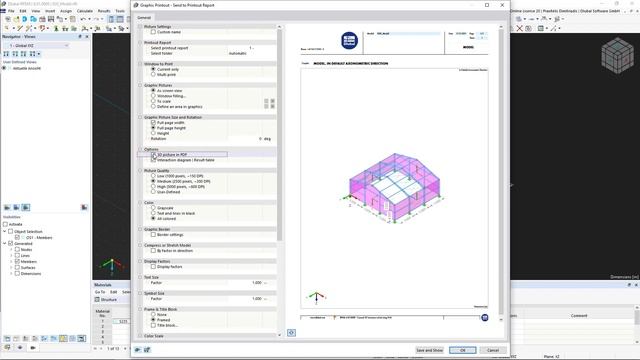Open the Select printout report dropdown
The width and height of the screenshot is (640, 360).
click(251, 48)
